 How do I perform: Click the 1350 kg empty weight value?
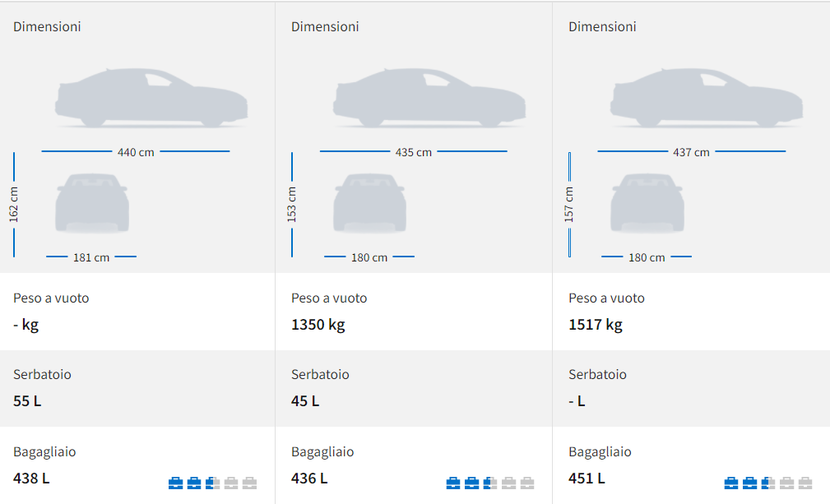(x=318, y=324)
